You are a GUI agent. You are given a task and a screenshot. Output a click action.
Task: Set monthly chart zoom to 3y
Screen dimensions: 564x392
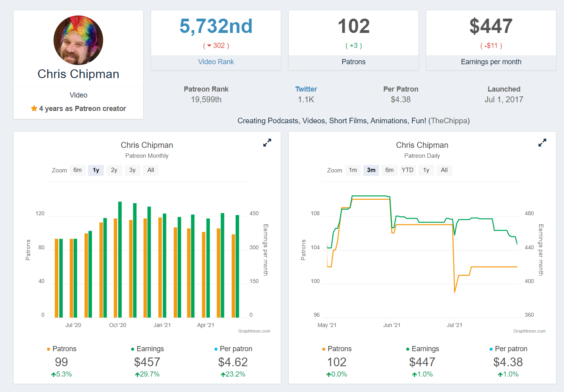click(x=132, y=170)
